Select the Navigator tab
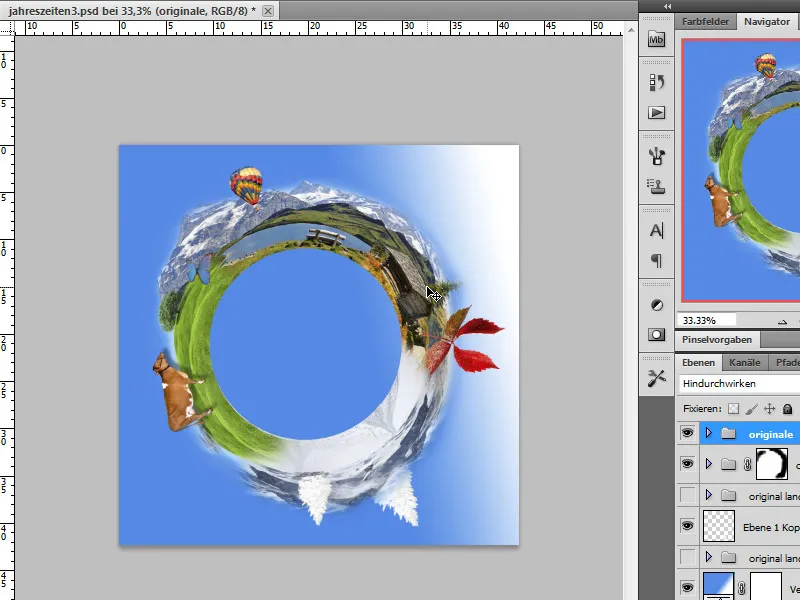Image resolution: width=800 pixels, height=600 pixels. (767, 22)
